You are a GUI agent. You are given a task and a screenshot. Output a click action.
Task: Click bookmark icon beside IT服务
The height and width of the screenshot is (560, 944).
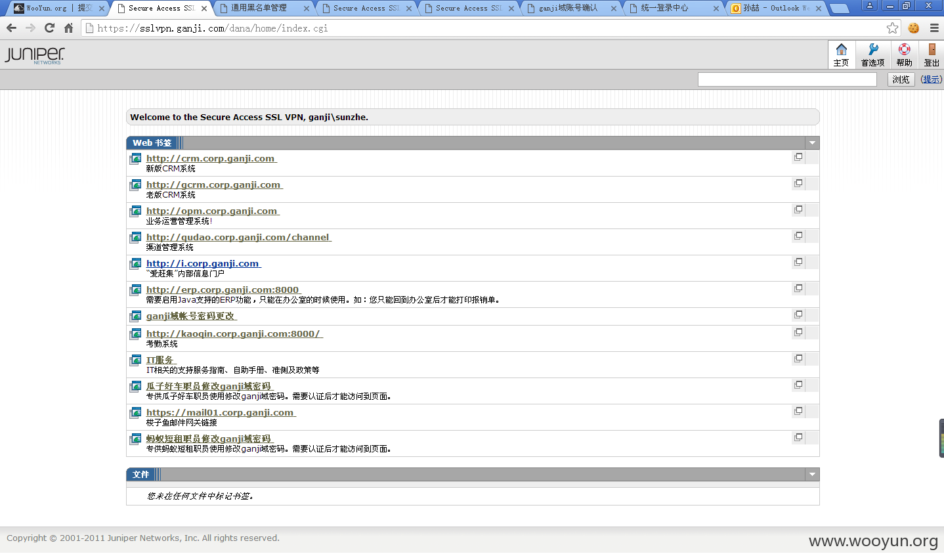135,360
